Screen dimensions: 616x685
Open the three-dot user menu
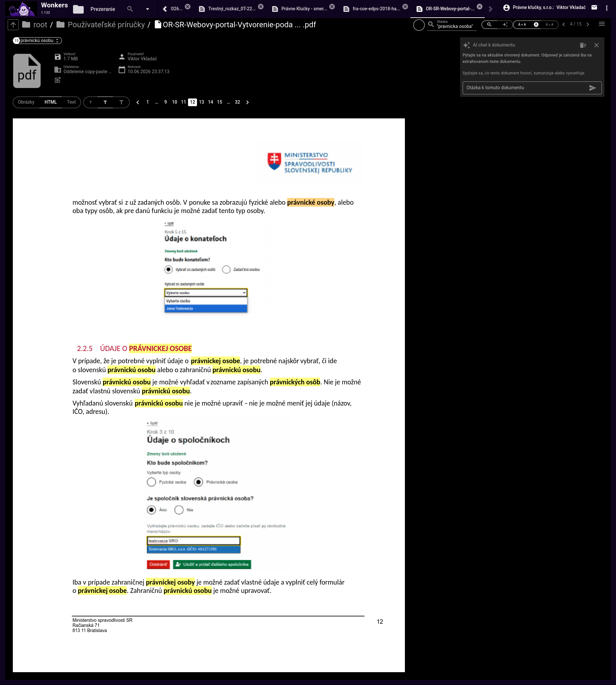[606, 8]
